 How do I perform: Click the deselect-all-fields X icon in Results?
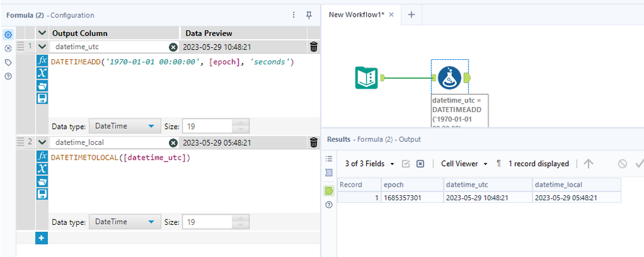(420, 164)
